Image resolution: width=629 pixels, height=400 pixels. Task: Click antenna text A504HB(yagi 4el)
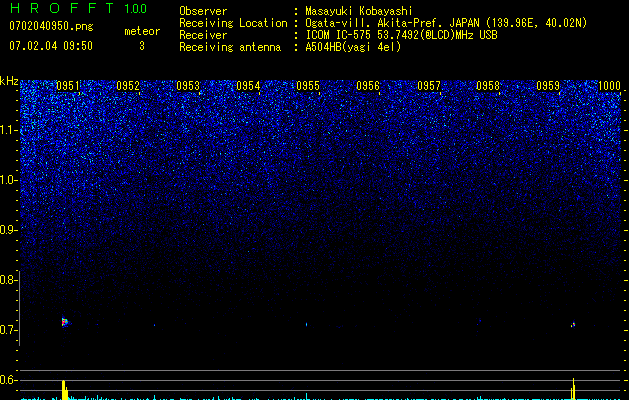[353, 47]
